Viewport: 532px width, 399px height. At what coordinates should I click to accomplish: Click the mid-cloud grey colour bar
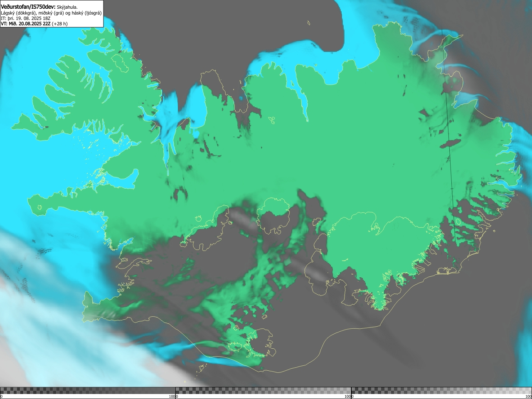click(263, 391)
